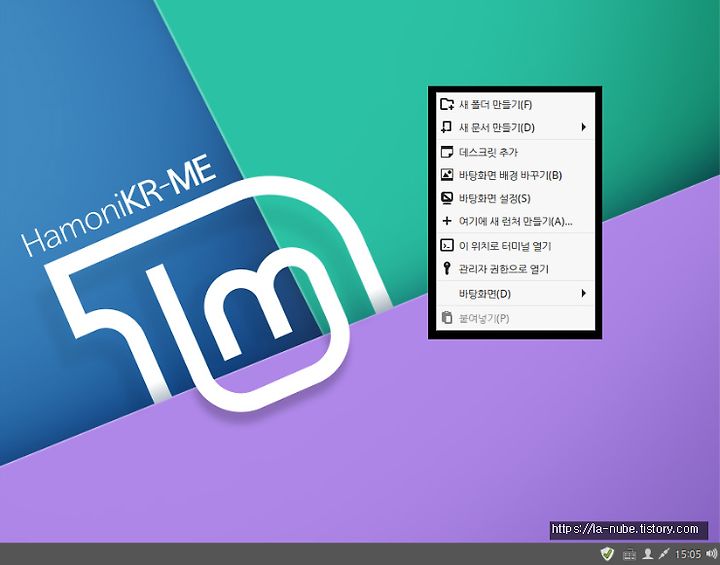Open the user account tray icon

[647, 554]
